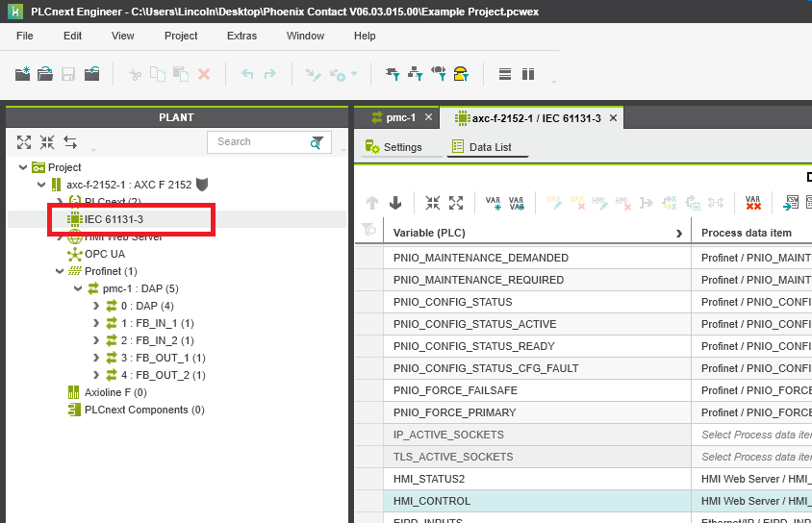The height and width of the screenshot is (523, 812).
Task: Click the add new VAR icon in Data List toolbar
Action: [x=494, y=203]
